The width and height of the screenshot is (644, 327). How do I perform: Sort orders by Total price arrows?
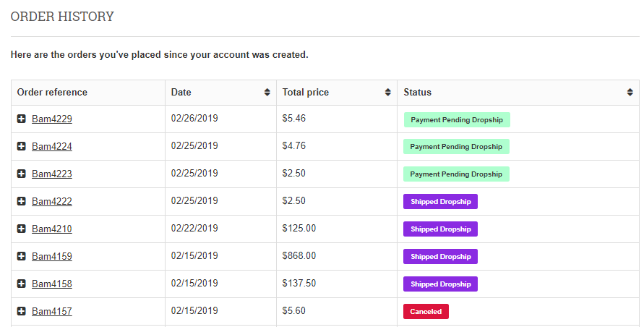point(387,93)
